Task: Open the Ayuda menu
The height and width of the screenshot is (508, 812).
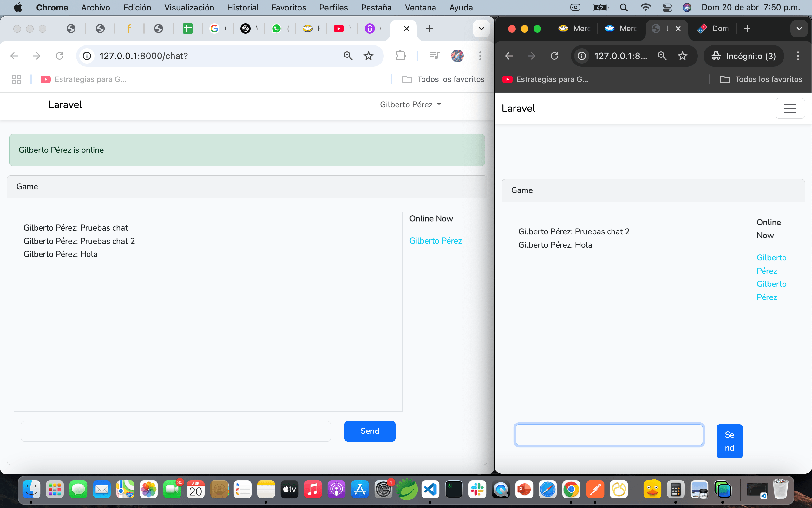Action: click(x=461, y=7)
